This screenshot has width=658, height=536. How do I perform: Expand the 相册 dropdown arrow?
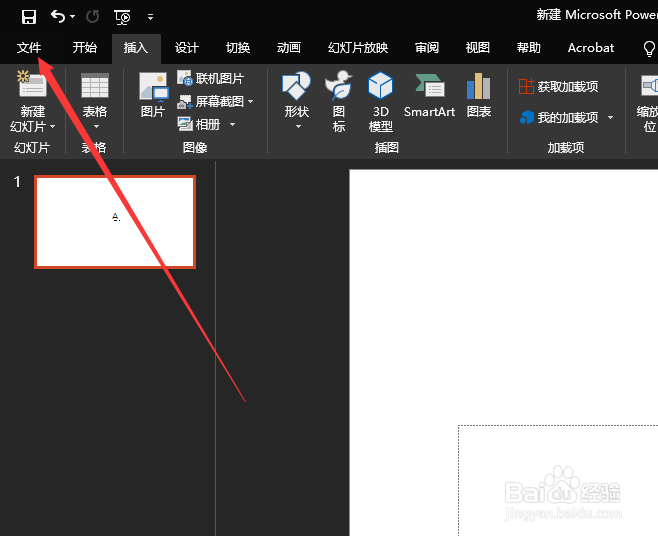click(232, 125)
